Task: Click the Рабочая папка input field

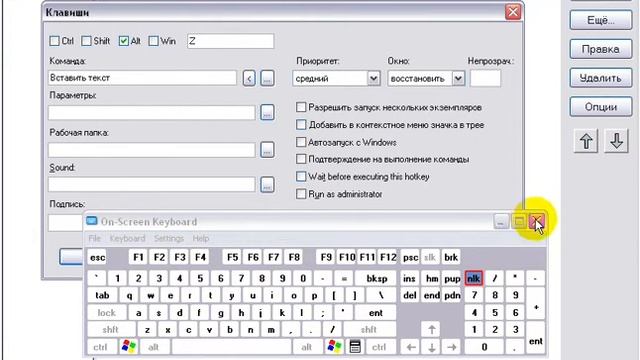Action: (x=152, y=150)
